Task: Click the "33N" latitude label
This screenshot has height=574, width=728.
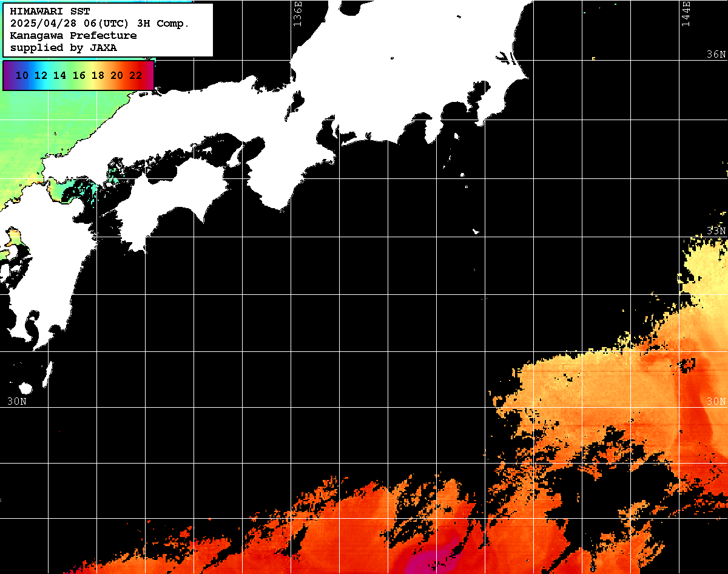Action: 716,231
